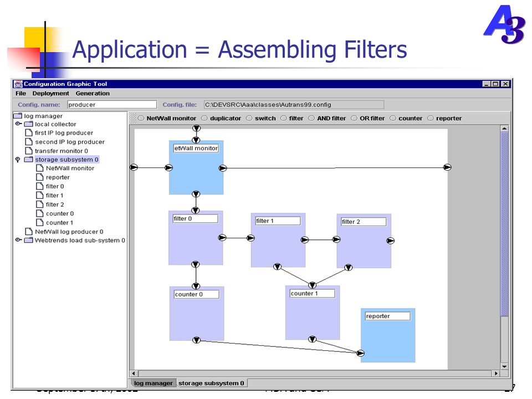Select the counter radio button
532x399 pixels.
[x=393, y=118]
